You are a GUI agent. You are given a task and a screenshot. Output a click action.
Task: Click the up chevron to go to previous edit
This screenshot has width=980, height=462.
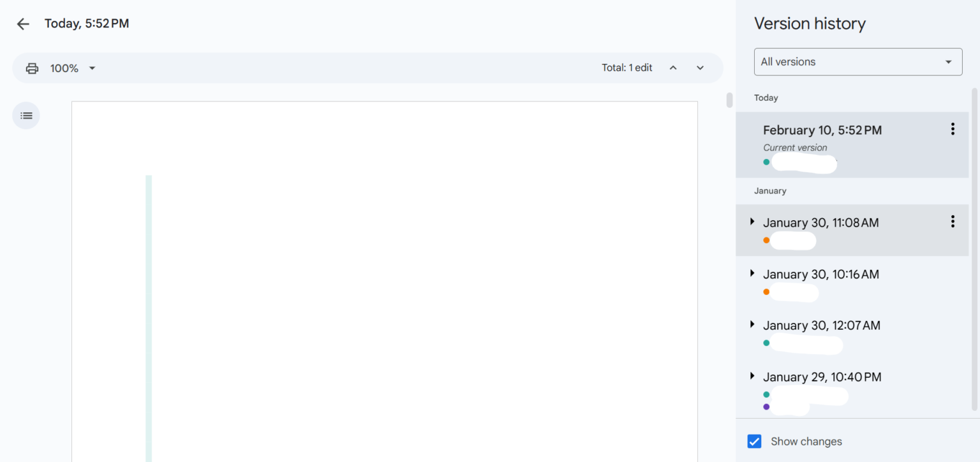pos(673,67)
